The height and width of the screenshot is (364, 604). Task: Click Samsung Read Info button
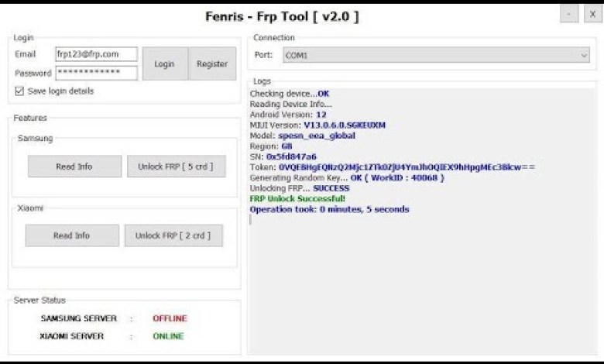click(74, 167)
